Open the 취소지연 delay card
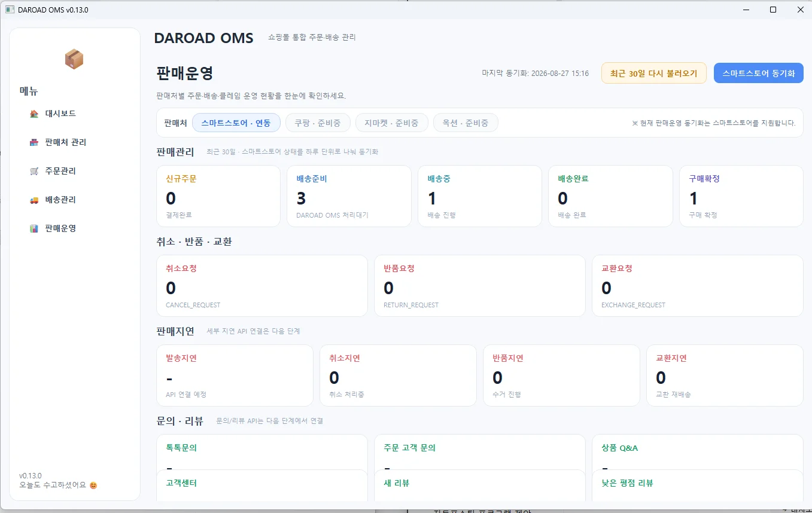The height and width of the screenshot is (513, 812). tap(398, 375)
